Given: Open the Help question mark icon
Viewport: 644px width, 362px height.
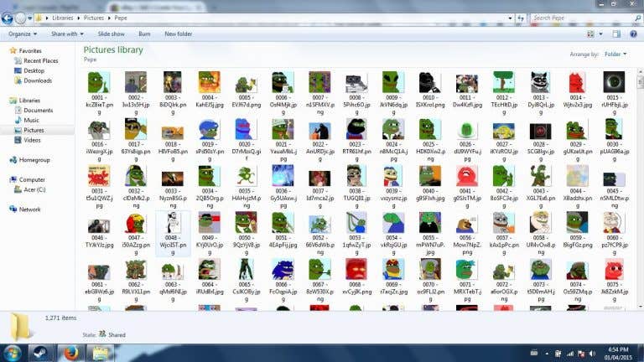Looking at the screenshot, I should 633,34.
